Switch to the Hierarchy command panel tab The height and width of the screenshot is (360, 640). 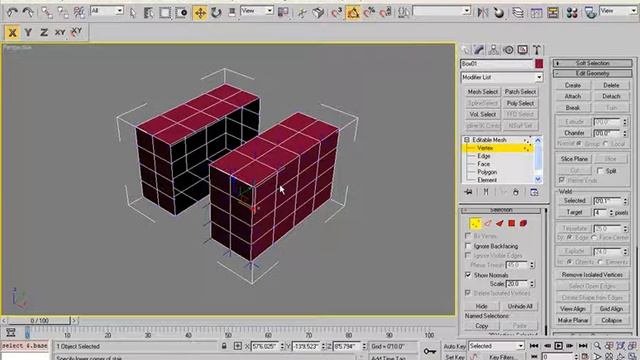tap(493, 50)
